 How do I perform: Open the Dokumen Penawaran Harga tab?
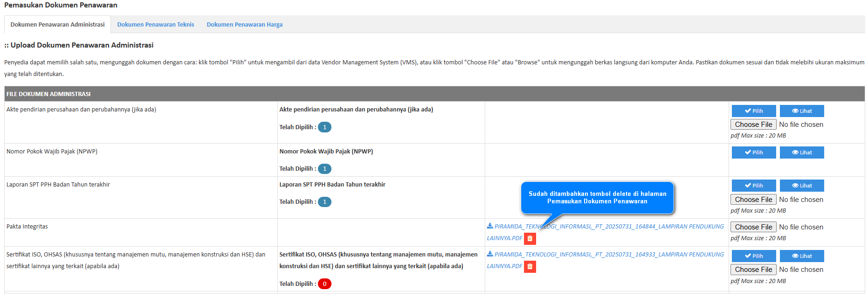coord(244,25)
